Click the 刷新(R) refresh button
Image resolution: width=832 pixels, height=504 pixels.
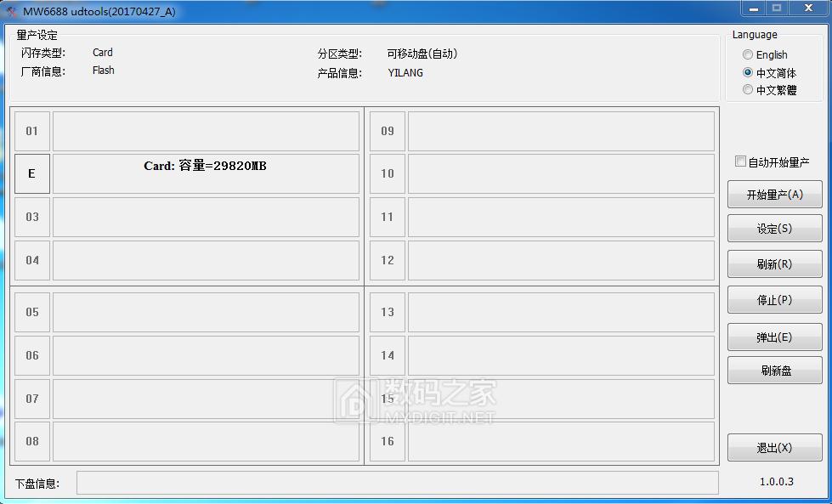point(774,264)
